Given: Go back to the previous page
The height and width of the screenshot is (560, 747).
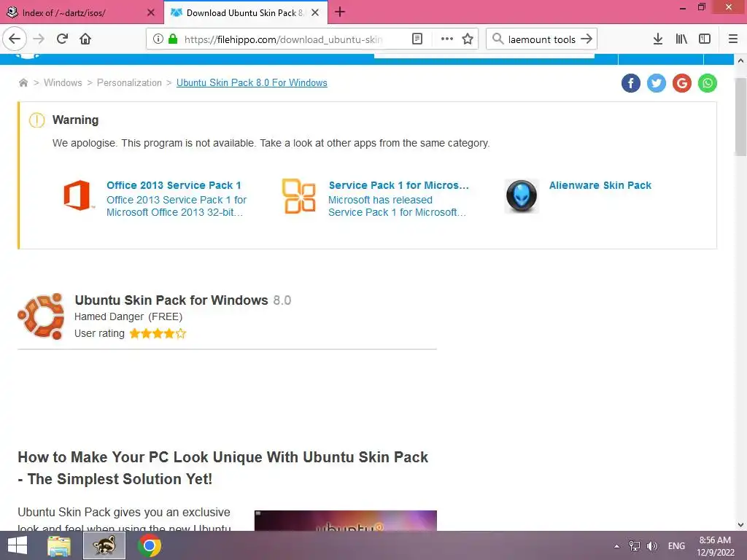Looking at the screenshot, I should (x=15, y=39).
